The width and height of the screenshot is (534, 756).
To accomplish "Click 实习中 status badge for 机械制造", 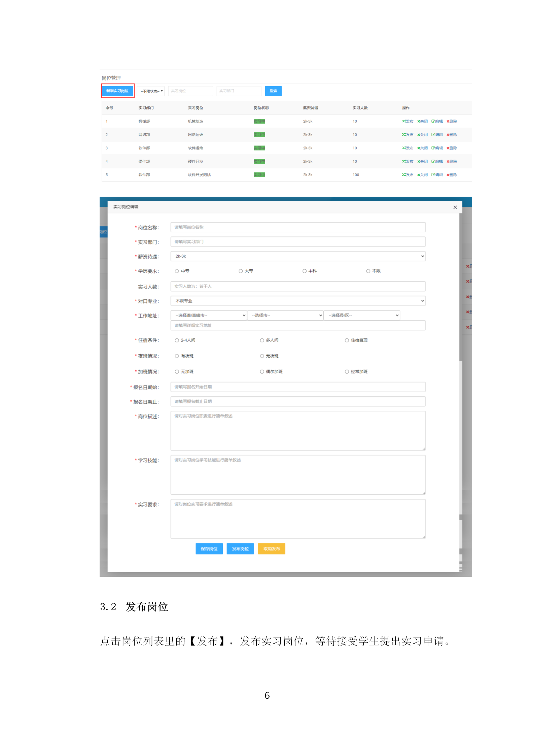I will 259,121.
